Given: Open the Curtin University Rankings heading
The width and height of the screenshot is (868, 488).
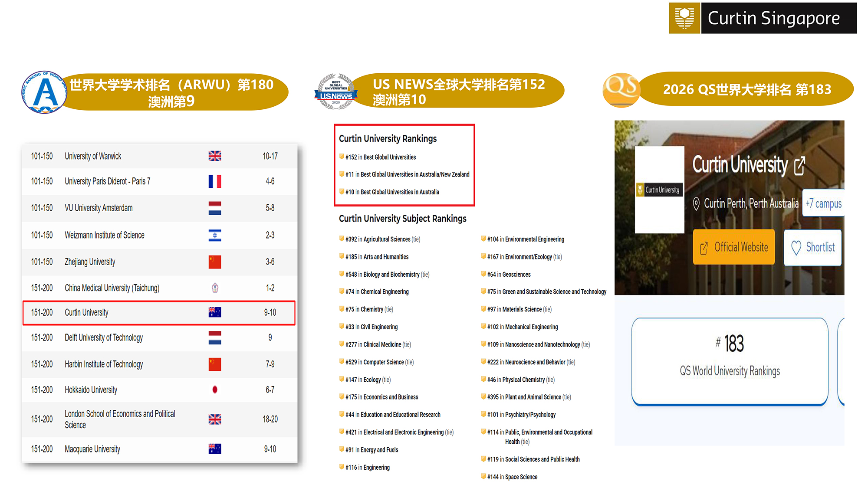Looking at the screenshot, I should 388,139.
